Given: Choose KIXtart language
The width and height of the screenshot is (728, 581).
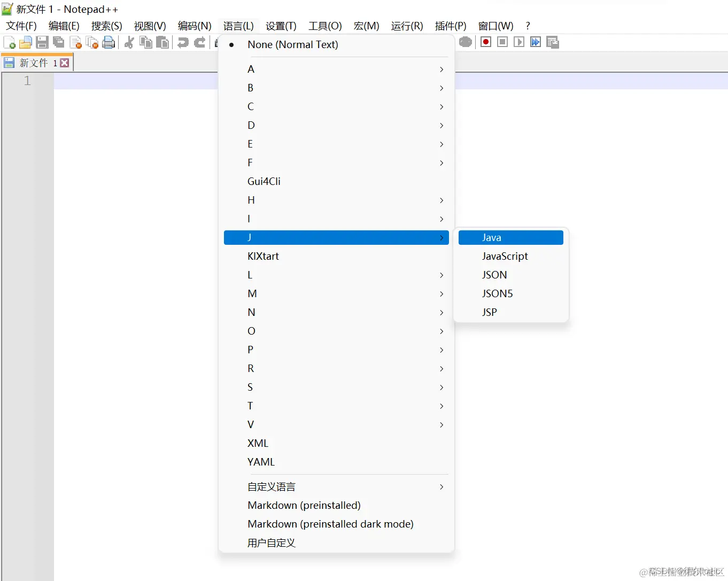Looking at the screenshot, I should [336, 257].
